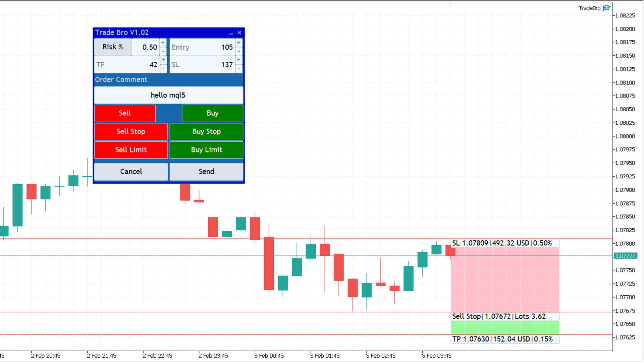Place a market Sell order
The image size is (644, 362).
click(125, 113)
